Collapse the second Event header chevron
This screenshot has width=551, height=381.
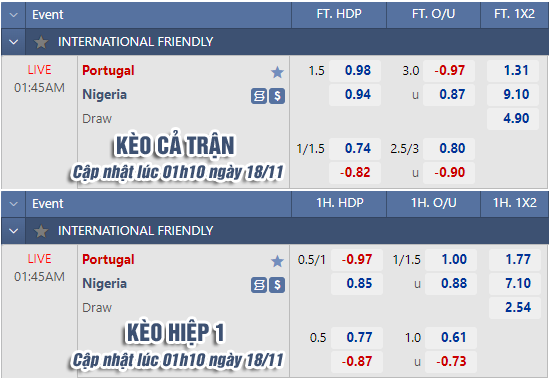coord(14,204)
